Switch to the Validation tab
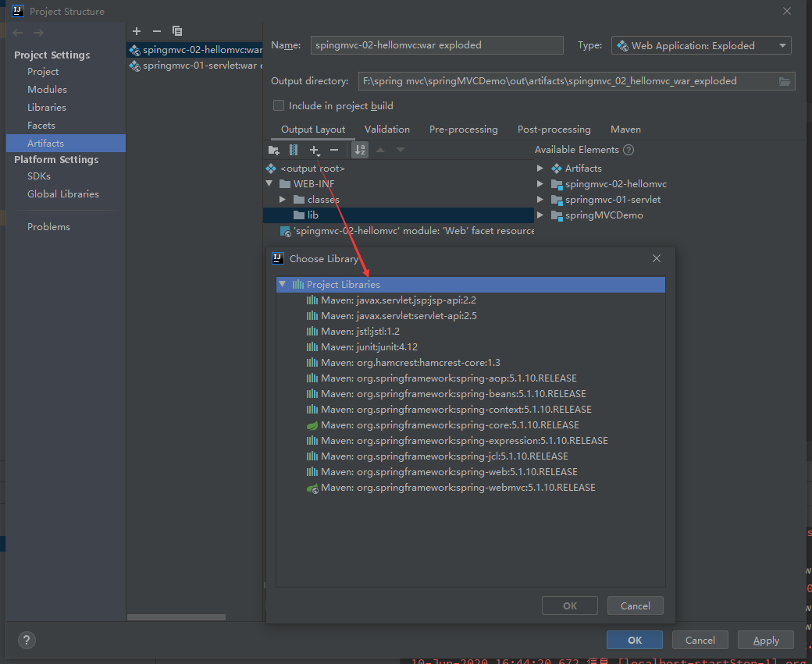This screenshot has width=812, height=664. 386,130
